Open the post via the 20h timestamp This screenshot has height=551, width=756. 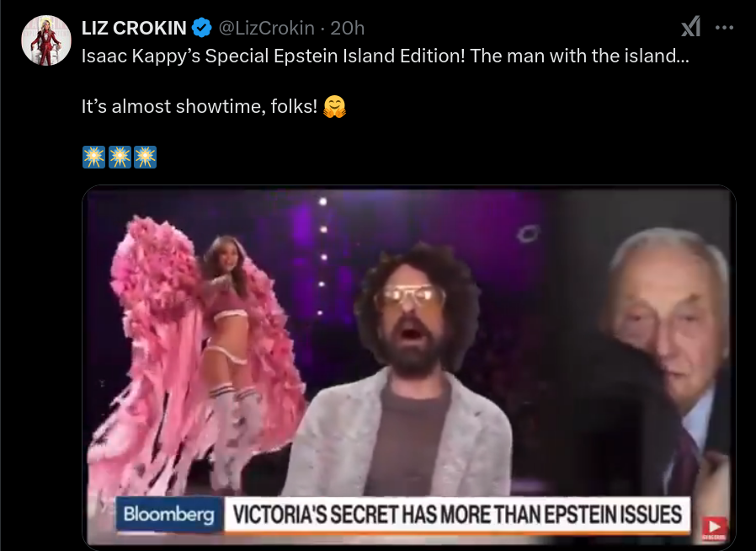coord(347,28)
